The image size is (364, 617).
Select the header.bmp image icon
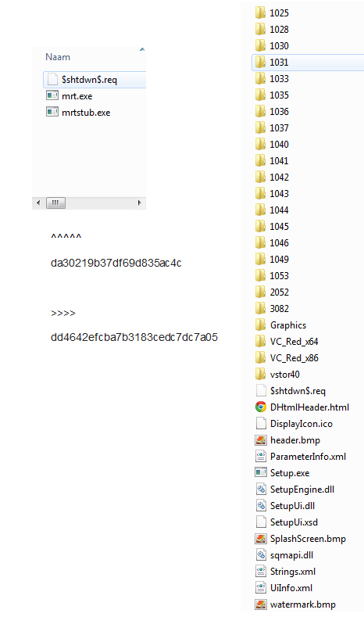click(x=261, y=440)
